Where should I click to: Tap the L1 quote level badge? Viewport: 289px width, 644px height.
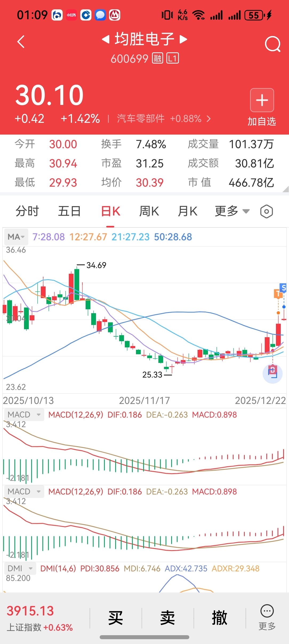[x=172, y=58]
